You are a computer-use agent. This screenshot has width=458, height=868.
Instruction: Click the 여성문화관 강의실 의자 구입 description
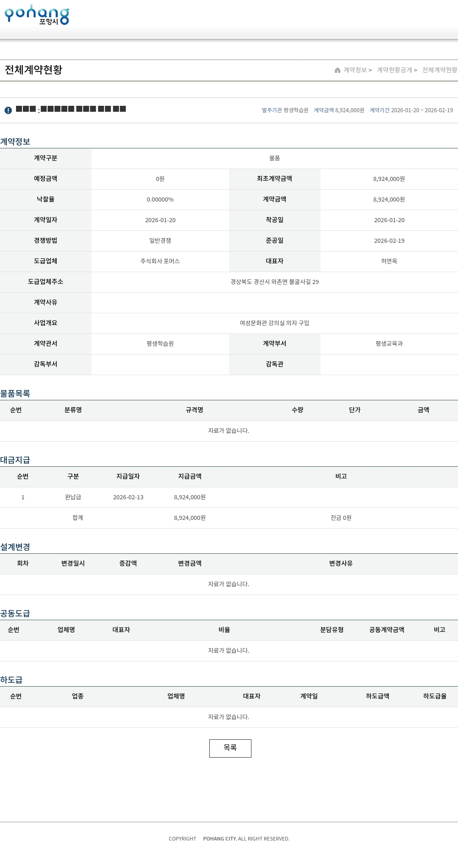pyautogui.click(x=274, y=323)
